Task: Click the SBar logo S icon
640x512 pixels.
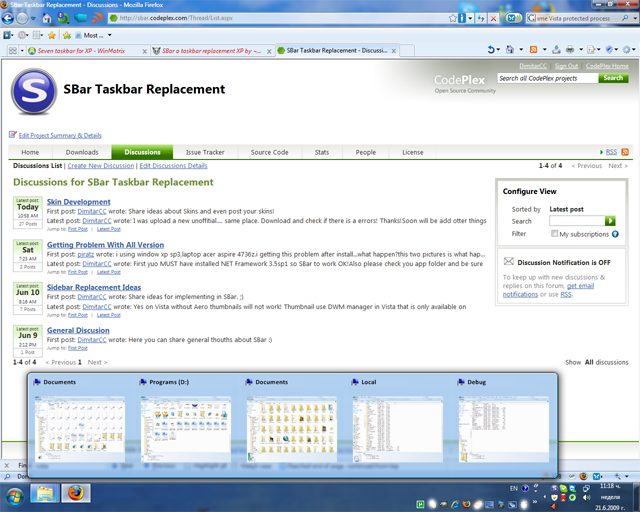Action: (x=34, y=91)
